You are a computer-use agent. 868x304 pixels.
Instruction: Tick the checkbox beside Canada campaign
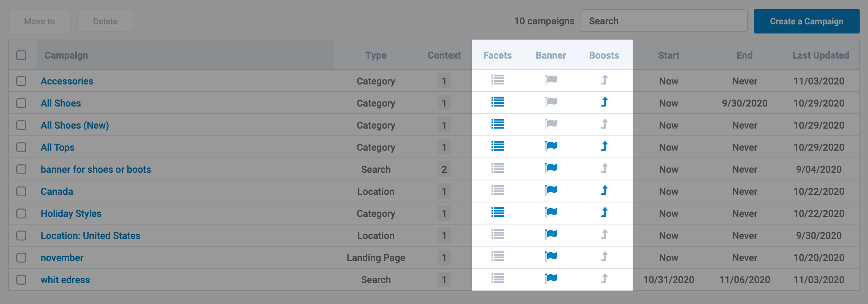21,191
